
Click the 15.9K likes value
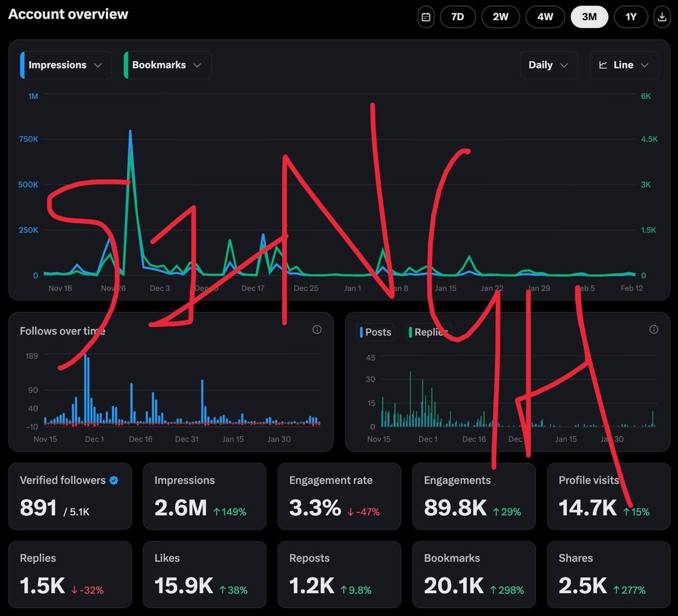[x=184, y=586]
